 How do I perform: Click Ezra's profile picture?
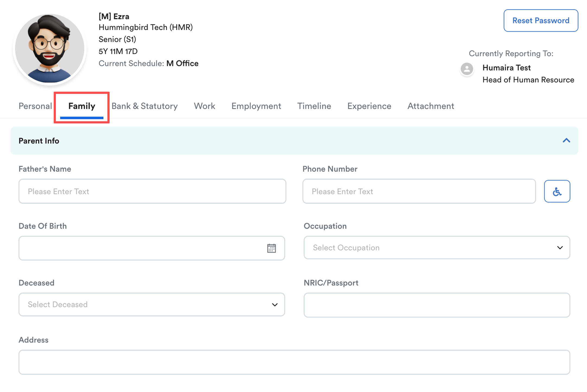point(50,49)
